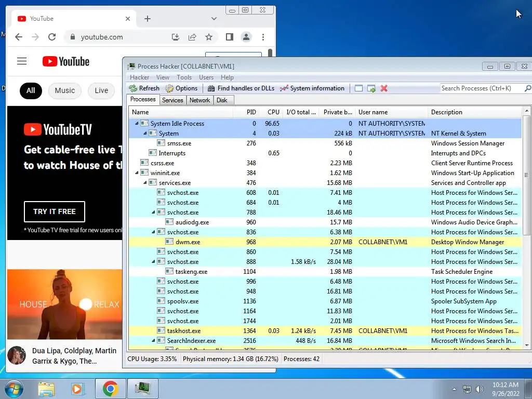Collapse svchost.exe PID 888 node
This screenshot has width=532, height=399.
153,262
